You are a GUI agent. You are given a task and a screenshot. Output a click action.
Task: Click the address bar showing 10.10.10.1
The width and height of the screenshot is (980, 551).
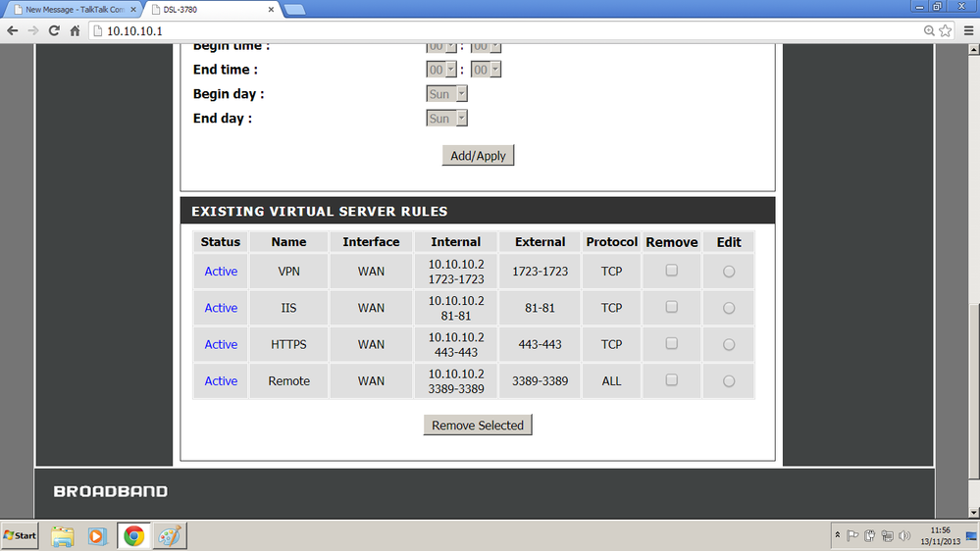tap(490, 30)
